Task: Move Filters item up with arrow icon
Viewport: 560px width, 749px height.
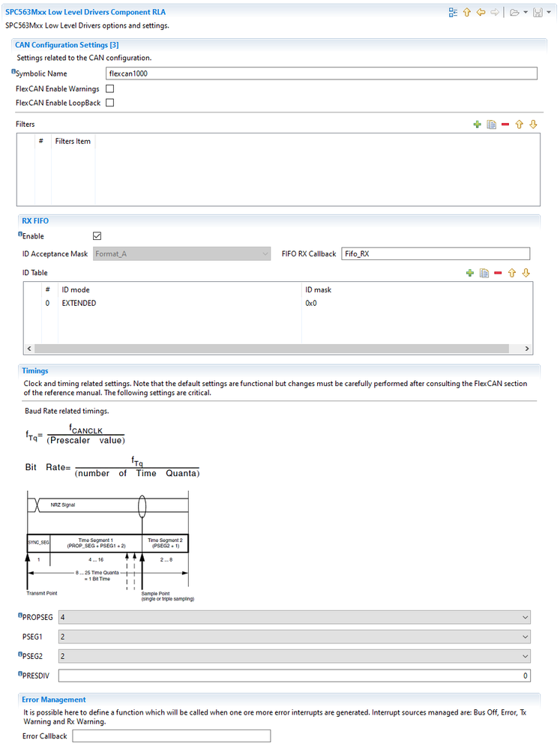Action: coord(519,124)
